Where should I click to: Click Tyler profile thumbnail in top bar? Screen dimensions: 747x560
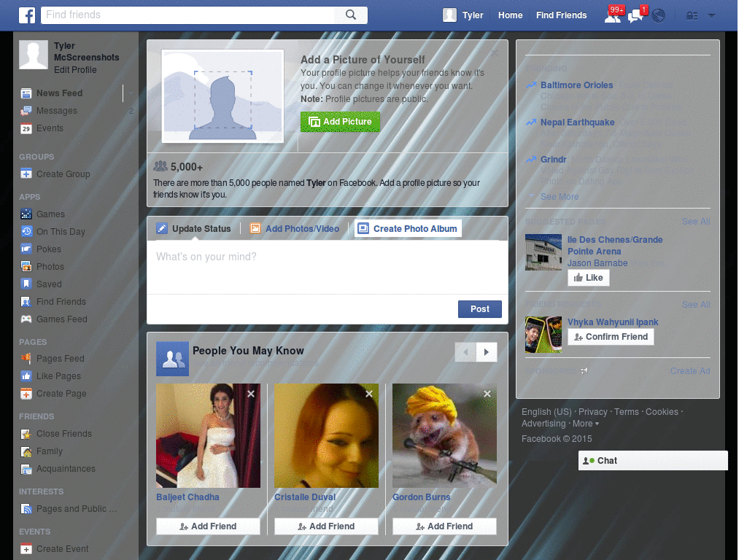(x=449, y=15)
